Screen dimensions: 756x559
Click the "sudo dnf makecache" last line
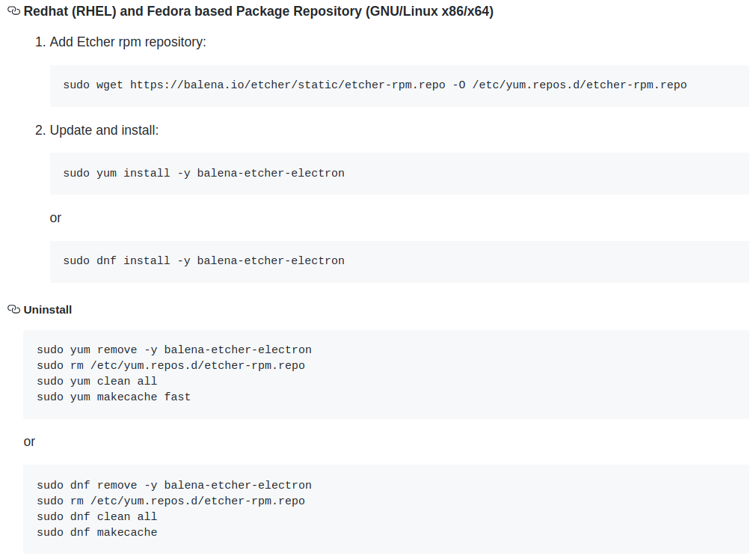97,533
